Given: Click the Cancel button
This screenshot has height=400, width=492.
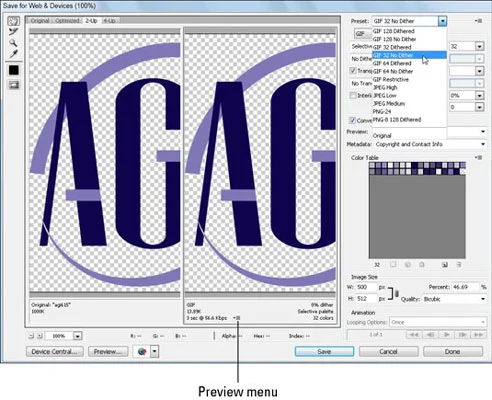Looking at the screenshot, I should tap(388, 351).
